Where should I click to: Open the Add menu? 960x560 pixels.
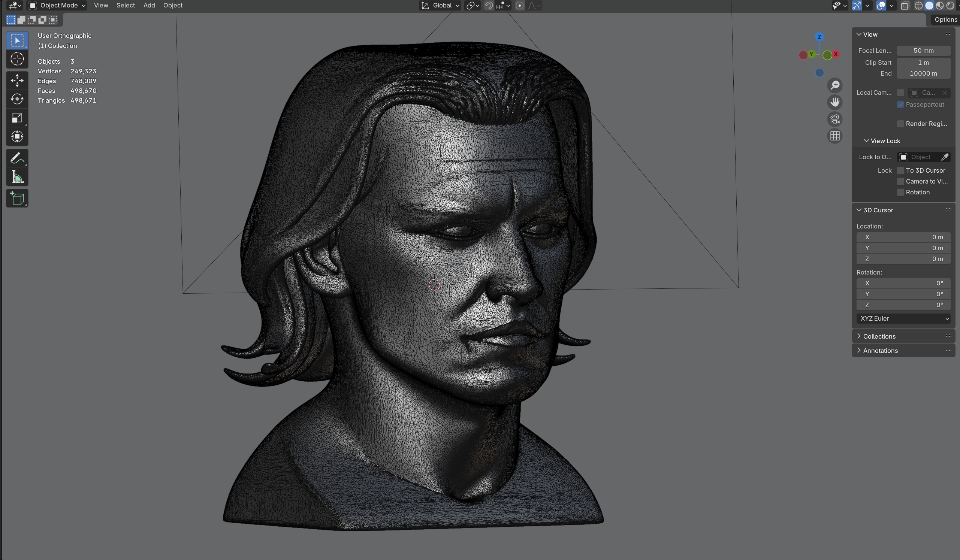pyautogui.click(x=149, y=5)
